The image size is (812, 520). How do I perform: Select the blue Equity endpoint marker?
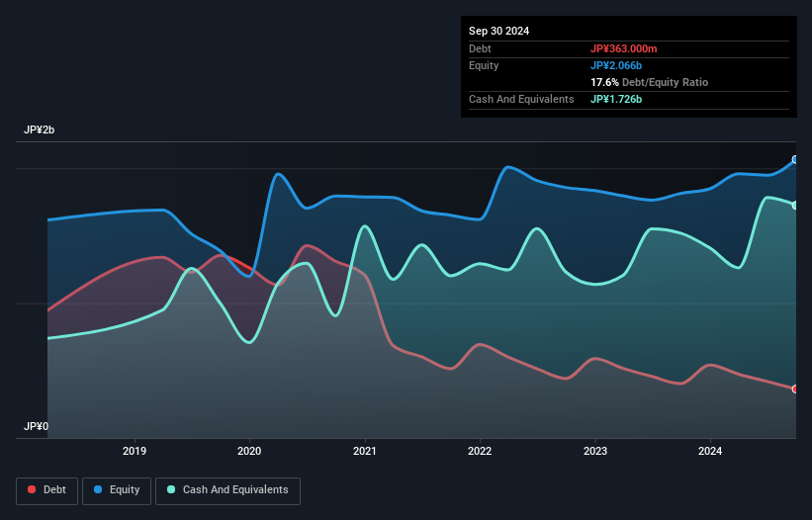[795, 160]
